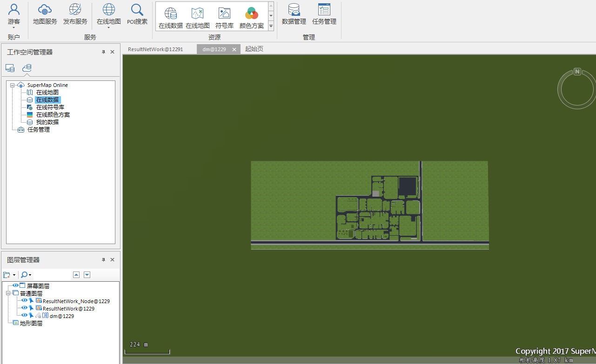
Task: Hide the 屏幕图层 screen layer
Action: pyautogui.click(x=16, y=285)
